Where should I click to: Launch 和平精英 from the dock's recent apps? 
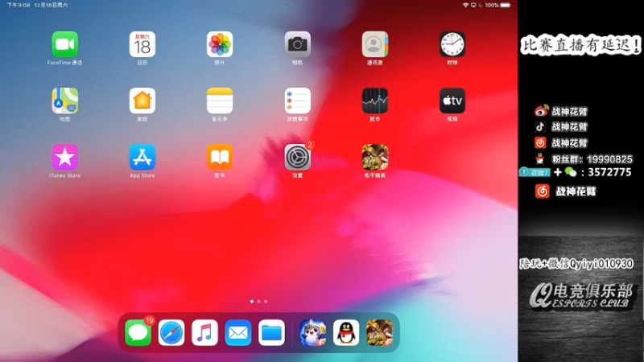pyautogui.click(x=379, y=332)
